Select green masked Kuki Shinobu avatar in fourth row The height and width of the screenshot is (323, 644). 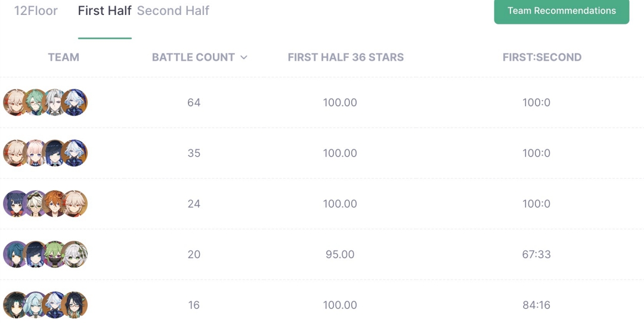point(55,254)
